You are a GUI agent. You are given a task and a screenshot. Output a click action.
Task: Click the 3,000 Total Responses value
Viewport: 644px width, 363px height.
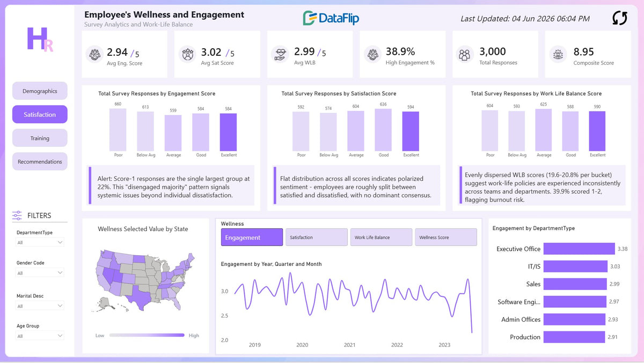[x=493, y=51]
